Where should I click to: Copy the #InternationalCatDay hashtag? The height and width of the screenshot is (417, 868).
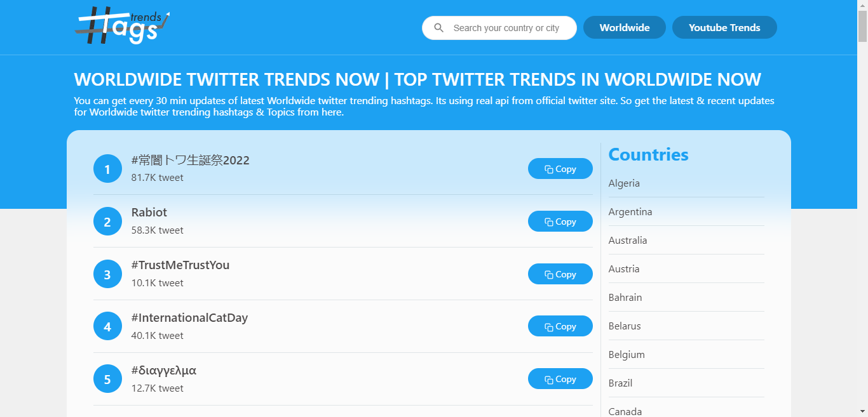560,326
